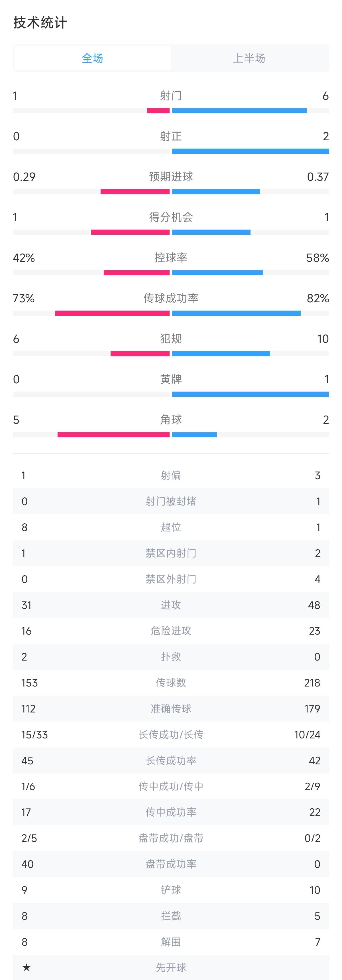Click the 传球数 row label

[x=171, y=683]
